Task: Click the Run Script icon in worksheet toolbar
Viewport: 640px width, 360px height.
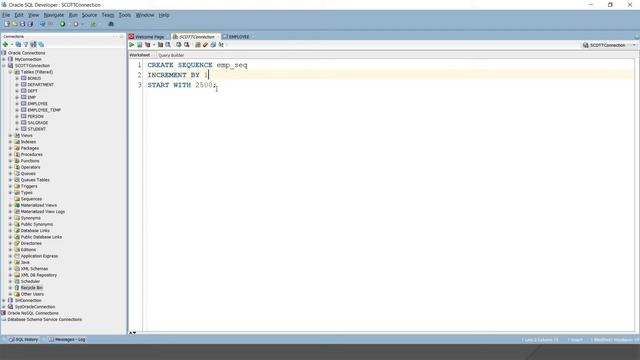Action: (140, 44)
